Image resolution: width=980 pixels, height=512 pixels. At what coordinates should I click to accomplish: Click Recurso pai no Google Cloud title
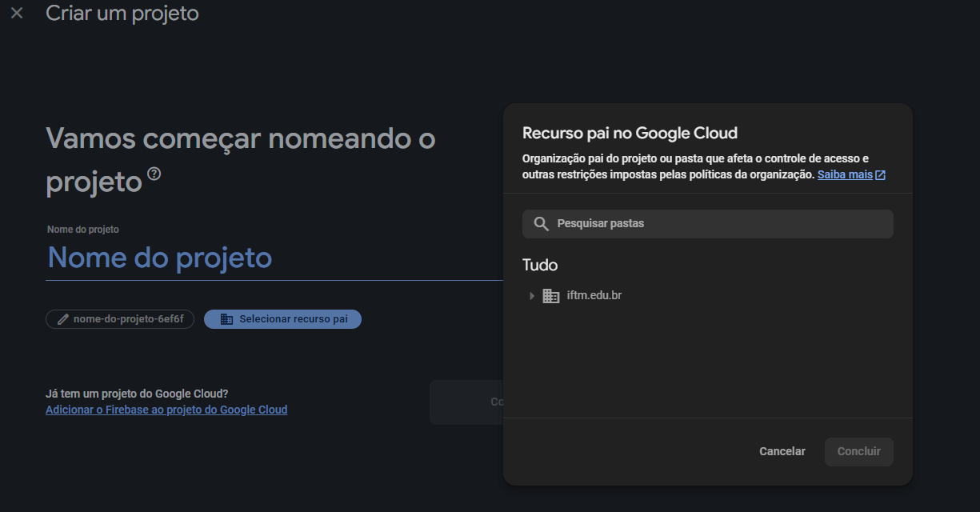click(630, 133)
